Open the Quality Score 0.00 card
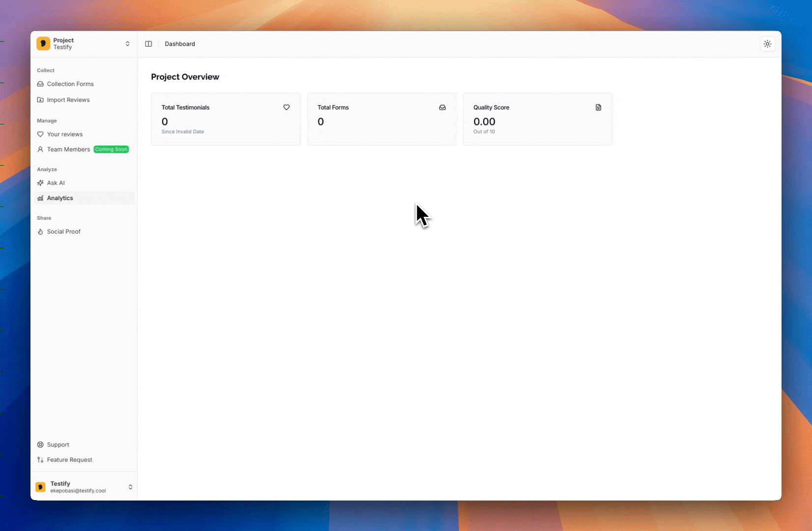This screenshot has width=812, height=531. [x=537, y=119]
